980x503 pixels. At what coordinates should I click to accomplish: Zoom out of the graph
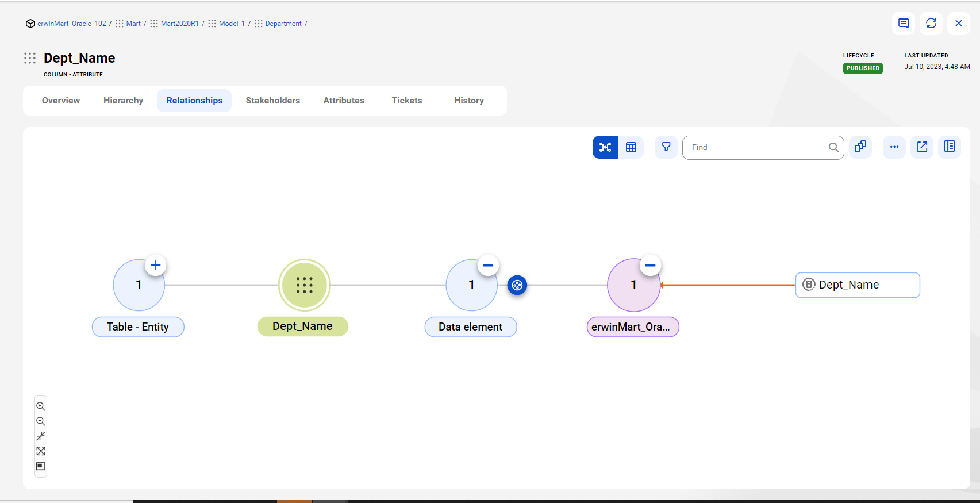tap(41, 421)
